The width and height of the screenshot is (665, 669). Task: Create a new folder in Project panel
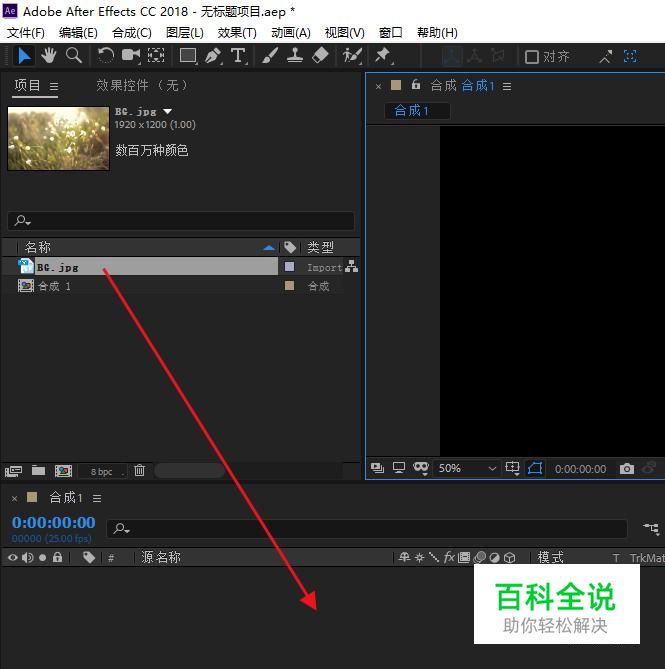38,471
